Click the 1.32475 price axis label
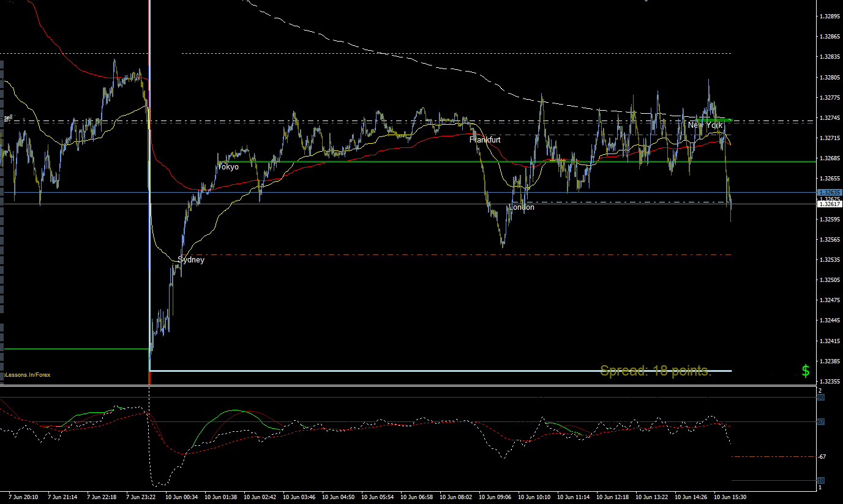 tap(830, 300)
